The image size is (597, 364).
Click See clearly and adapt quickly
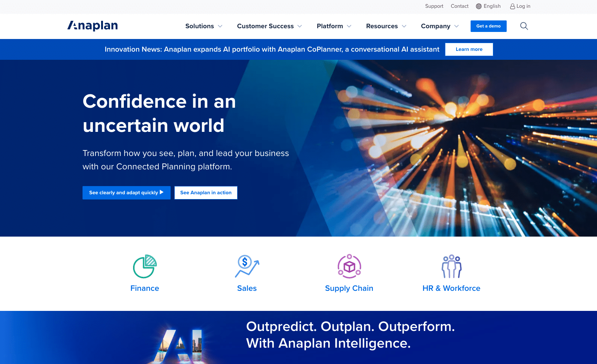coord(126,193)
